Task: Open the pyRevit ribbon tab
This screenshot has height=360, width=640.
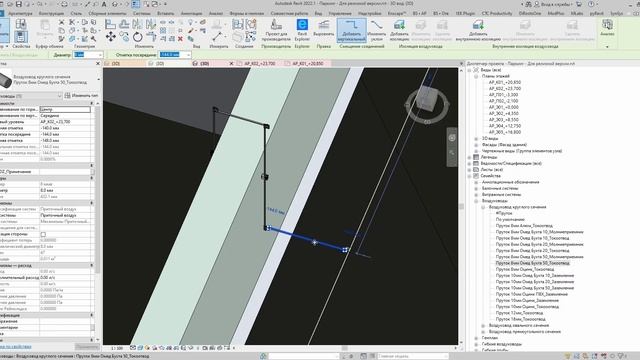Action: pos(596,13)
